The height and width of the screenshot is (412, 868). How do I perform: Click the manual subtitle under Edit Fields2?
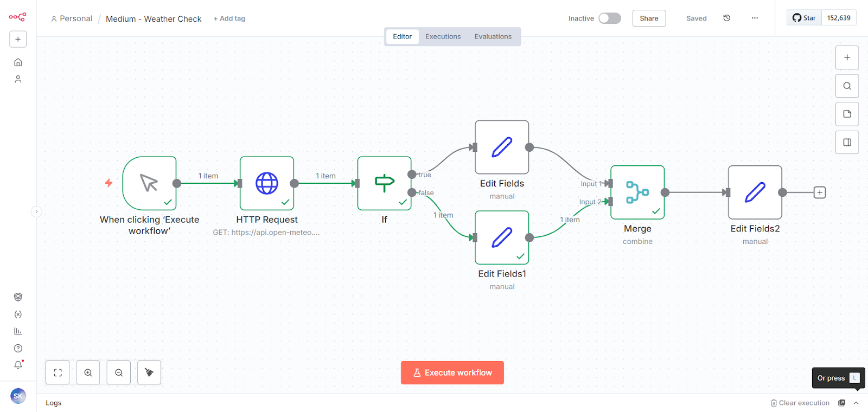pyautogui.click(x=755, y=242)
